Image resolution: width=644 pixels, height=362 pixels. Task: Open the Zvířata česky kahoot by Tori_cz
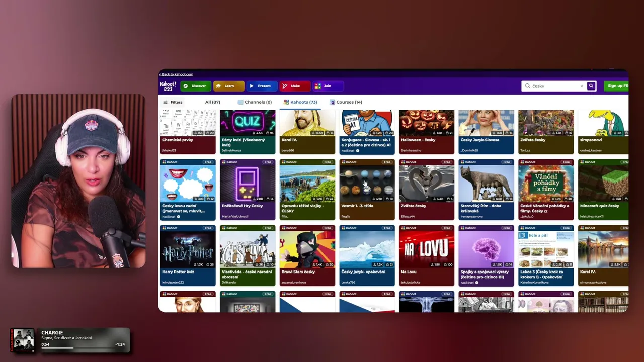pos(546,132)
